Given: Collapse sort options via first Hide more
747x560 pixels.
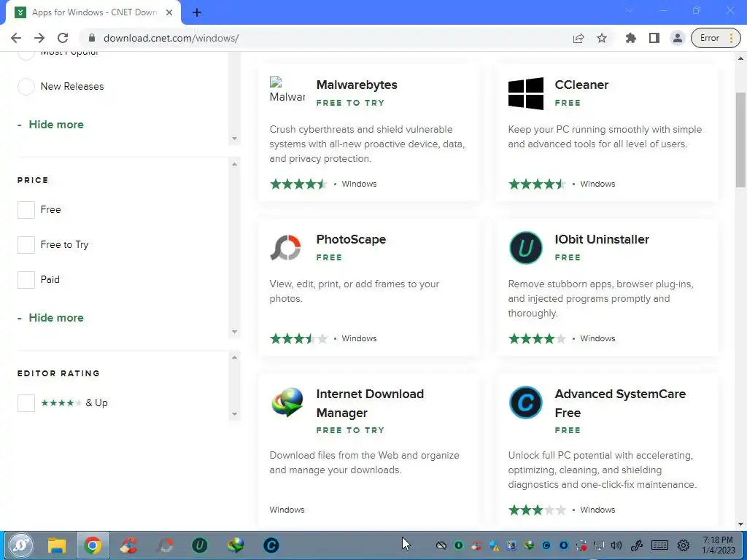Looking at the screenshot, I should [x=55, y=125].
